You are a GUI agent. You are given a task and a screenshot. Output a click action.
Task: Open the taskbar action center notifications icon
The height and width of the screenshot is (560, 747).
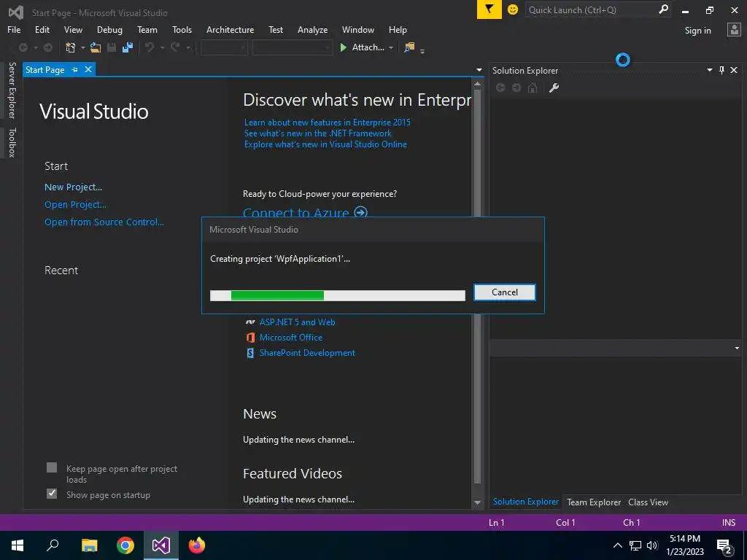[x=724, y=546]
